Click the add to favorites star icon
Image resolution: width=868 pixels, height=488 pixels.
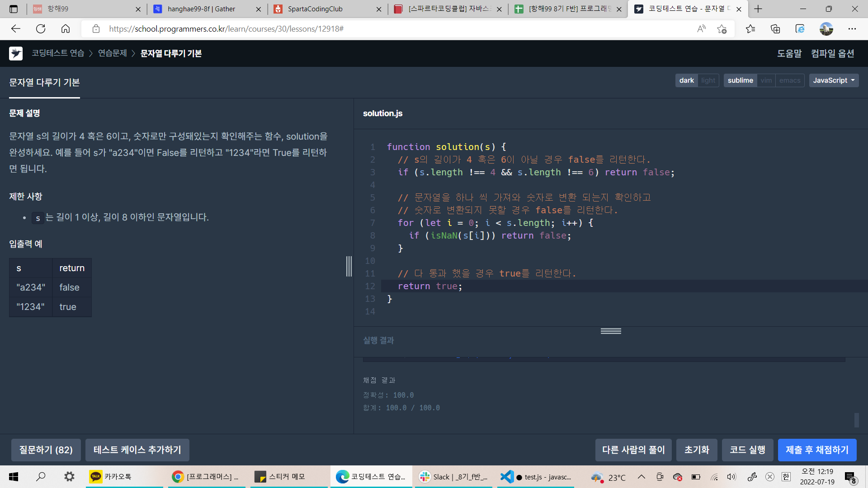pos(722,29)
